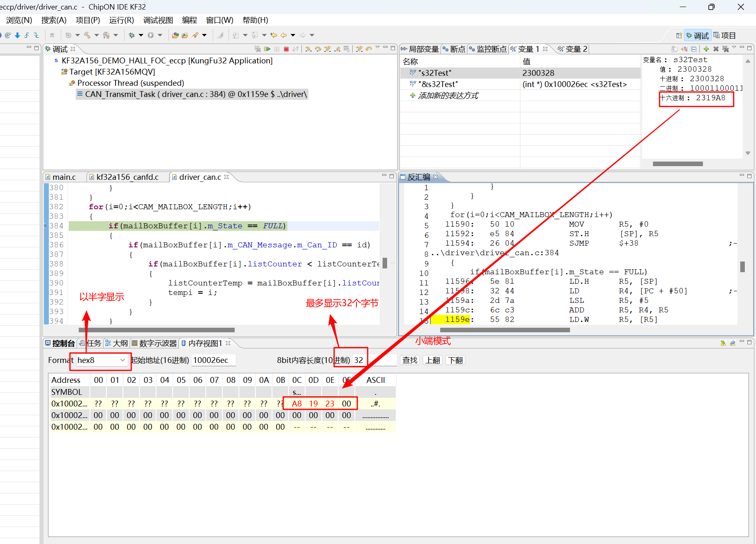The image size is (756, 544).
Task: Switch to 控制台 tab
Action: [60, 343]
